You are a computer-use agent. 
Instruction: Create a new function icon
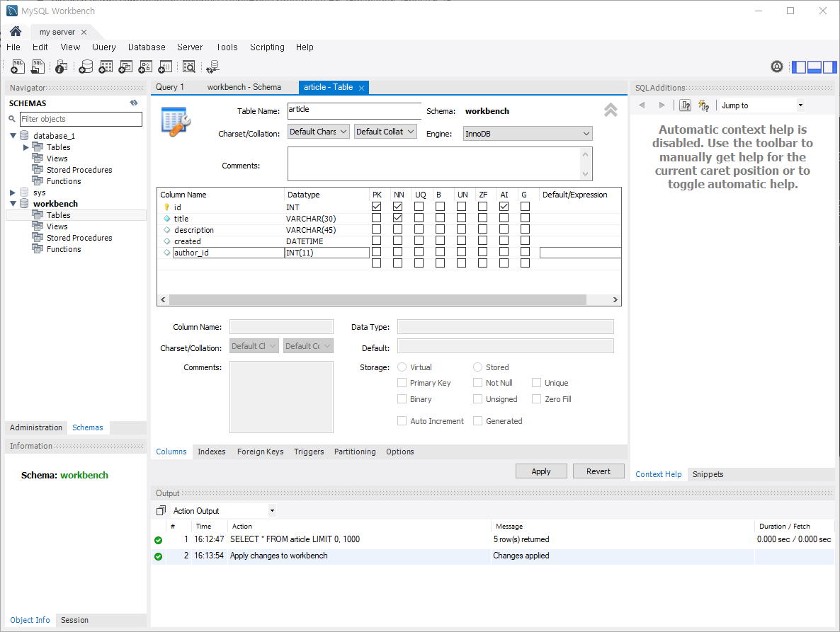click(166, 67)
